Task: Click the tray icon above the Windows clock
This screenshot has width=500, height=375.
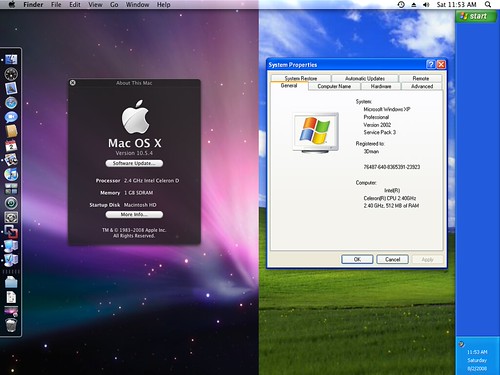Action: 462,344
